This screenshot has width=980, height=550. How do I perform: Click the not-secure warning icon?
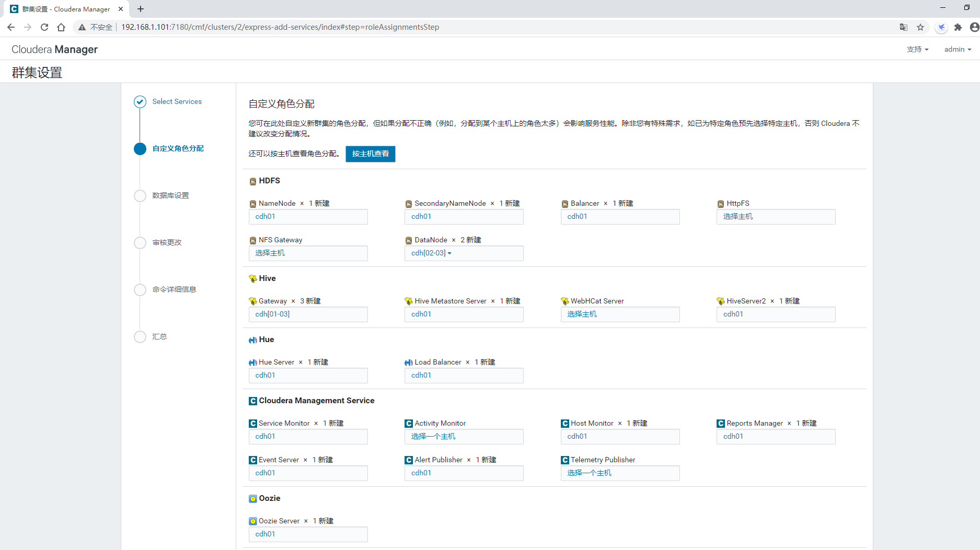(x=82, y=27)
